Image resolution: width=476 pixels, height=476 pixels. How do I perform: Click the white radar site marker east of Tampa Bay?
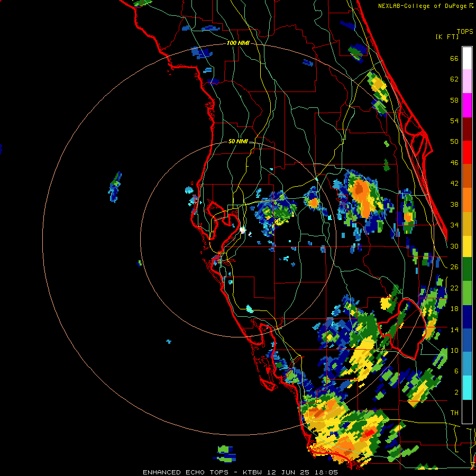[x=243, y=230]
